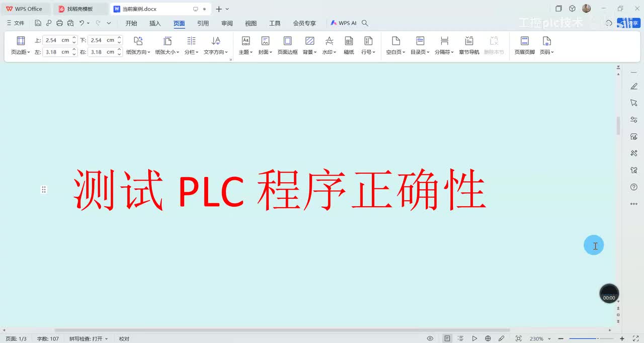Image resolution: width=644 pixels, height=343 pixels.
Task: Click the user avatar icon
Action: [587, 9]
